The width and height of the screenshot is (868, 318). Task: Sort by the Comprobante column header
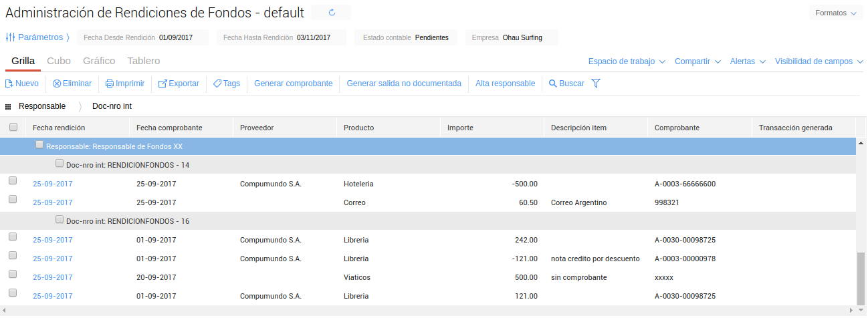699,128
